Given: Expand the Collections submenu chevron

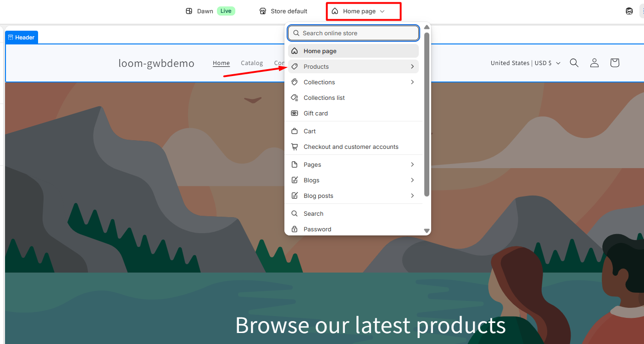Looking at the screenshot, I should click(412, 82).
